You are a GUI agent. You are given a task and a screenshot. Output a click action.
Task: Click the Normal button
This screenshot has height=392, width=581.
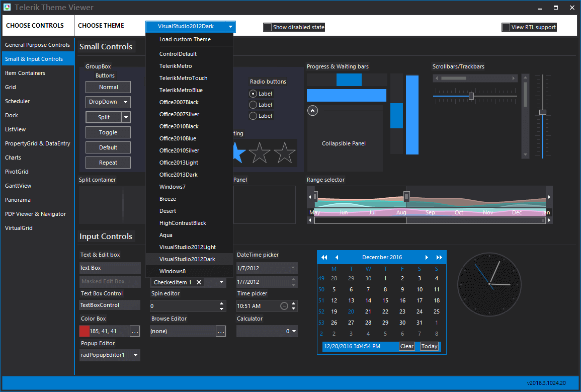pos(108,87)
